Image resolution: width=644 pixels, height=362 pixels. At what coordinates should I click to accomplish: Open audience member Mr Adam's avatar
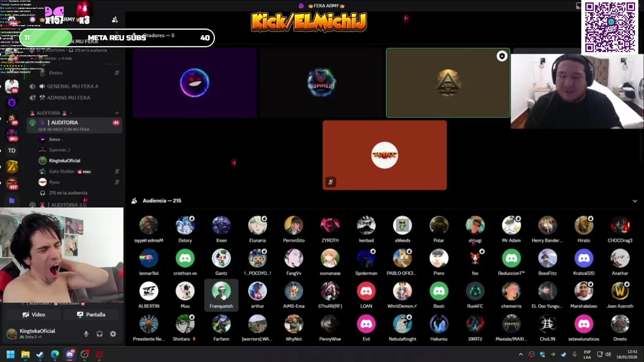[x=511, y=226]
